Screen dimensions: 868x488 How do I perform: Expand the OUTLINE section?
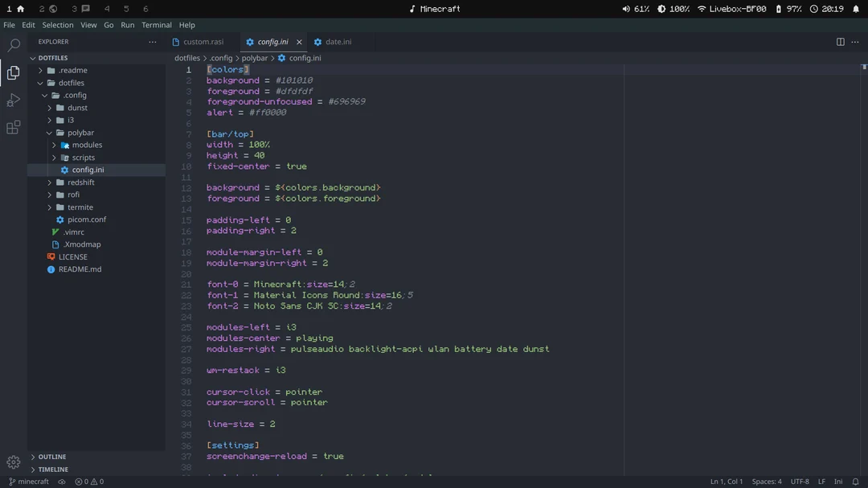52,456
